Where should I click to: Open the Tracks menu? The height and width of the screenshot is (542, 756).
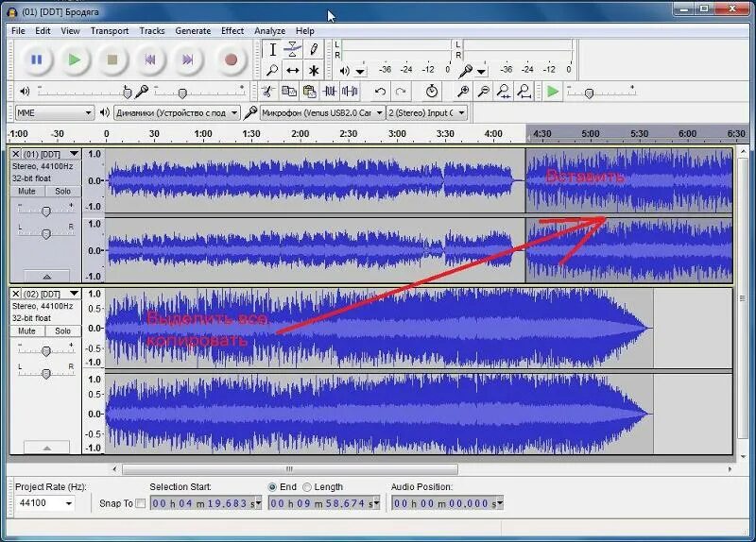[152, 31]
